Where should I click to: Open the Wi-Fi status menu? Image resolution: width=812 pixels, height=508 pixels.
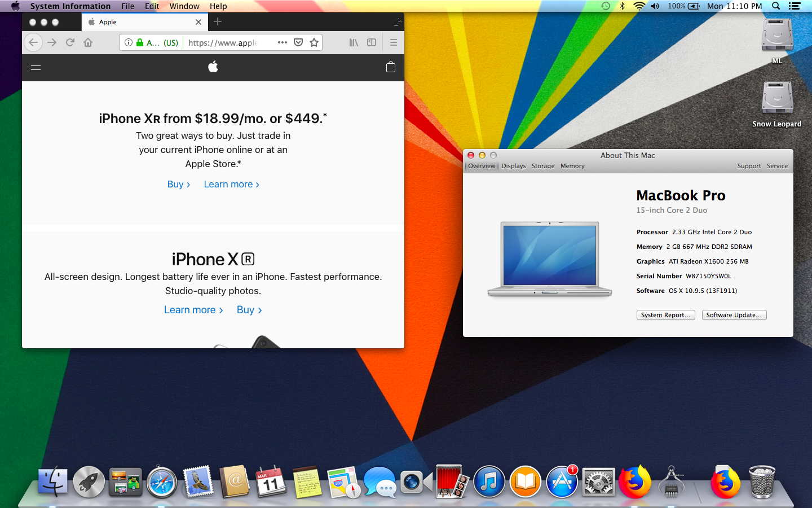(639, 6)
